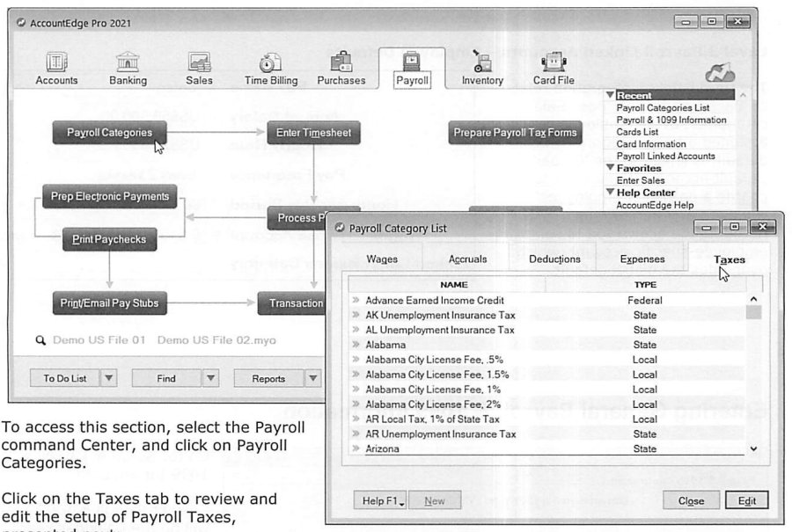This screenshot has height=532, width=792.
Task: Click the Payroll Categories button
Action: click(110, 132)
